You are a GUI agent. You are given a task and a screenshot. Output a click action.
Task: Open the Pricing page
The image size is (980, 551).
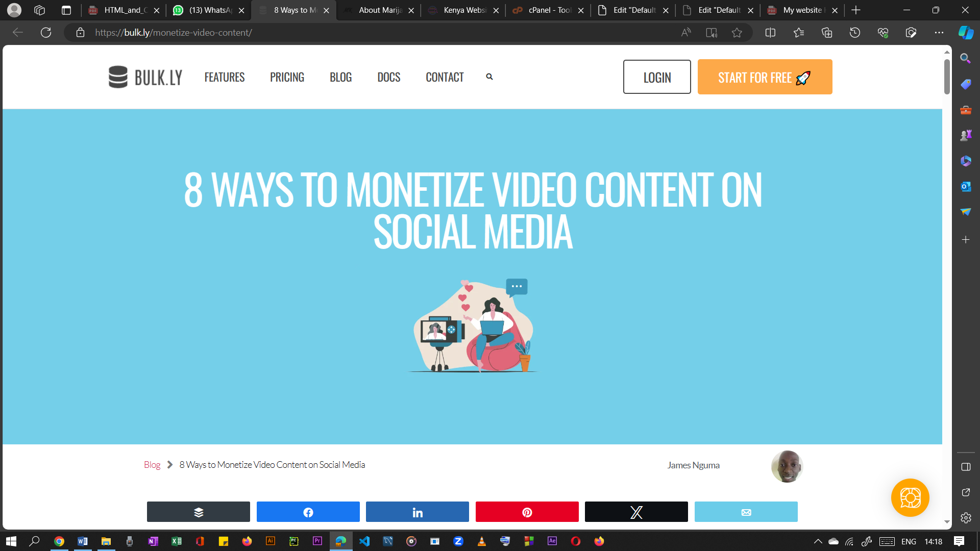tap(287, 77)
